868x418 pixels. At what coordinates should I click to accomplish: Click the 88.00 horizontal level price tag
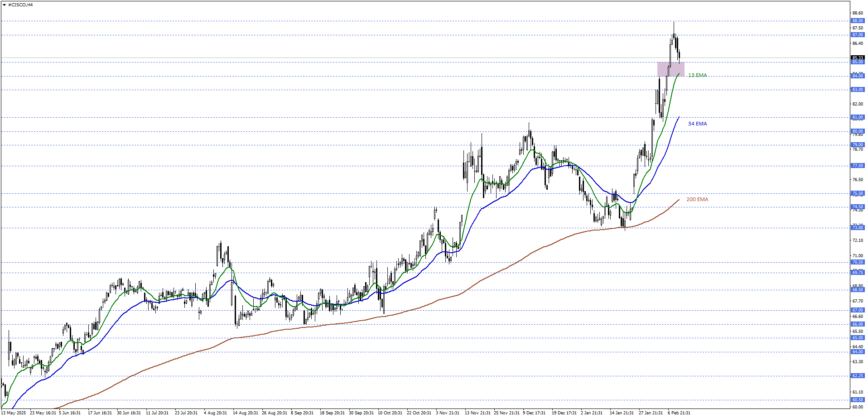858,21
